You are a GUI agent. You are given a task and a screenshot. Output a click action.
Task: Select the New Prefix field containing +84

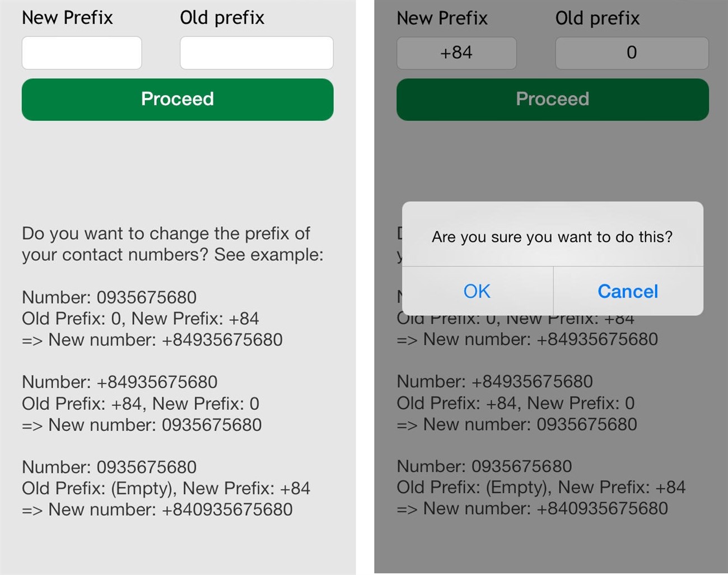point(456,53)
